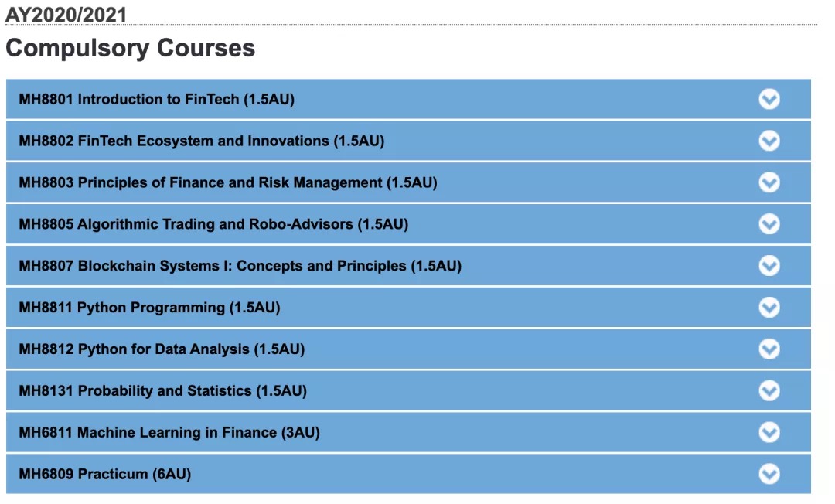Select the MH8131 Probability and Statistics title

(163, 390)
